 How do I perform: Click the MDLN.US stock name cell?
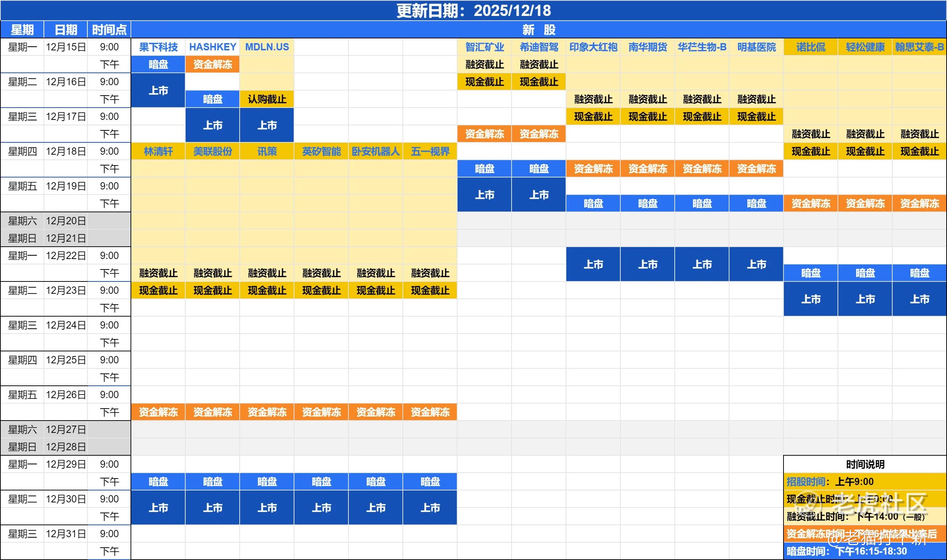(x=267, y=47)
